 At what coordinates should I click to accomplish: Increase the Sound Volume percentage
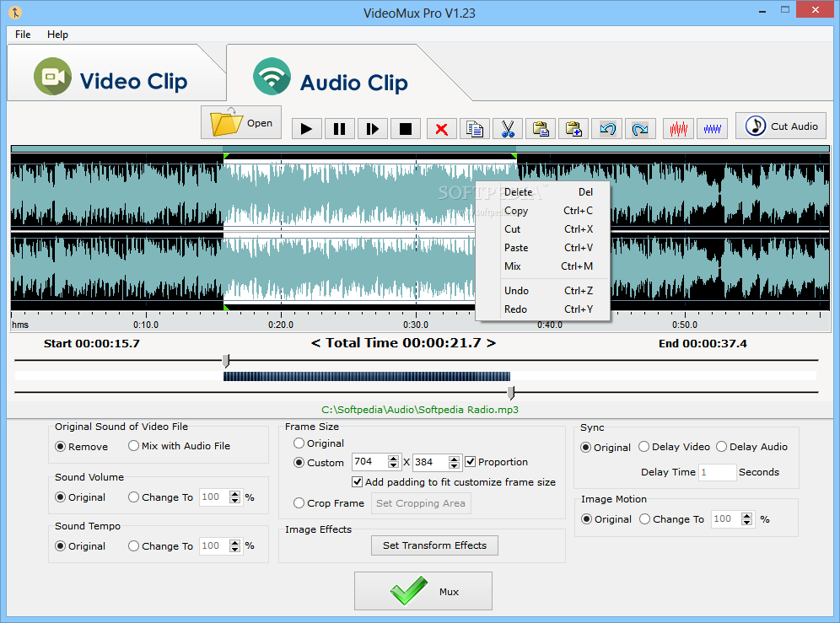pos(234,494)
